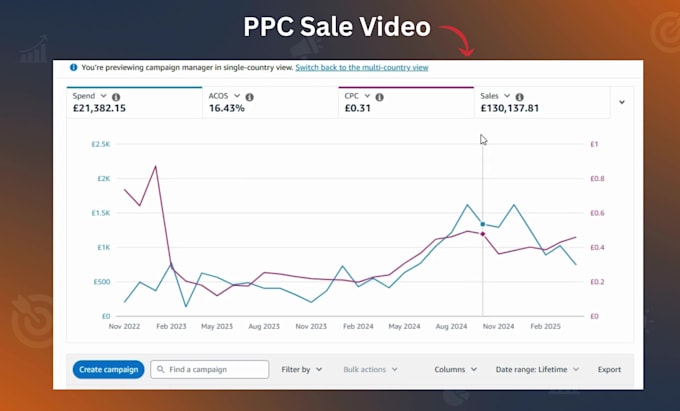Screen dimensions: 680x411
Task: Click the purple CPC data point marker
Action: tap(483, 234)
